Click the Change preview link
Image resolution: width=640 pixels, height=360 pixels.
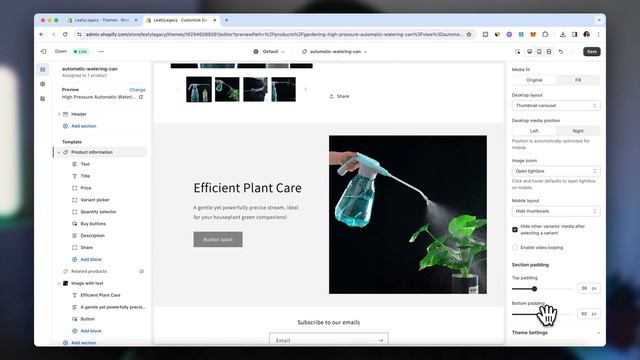point(138,89)
